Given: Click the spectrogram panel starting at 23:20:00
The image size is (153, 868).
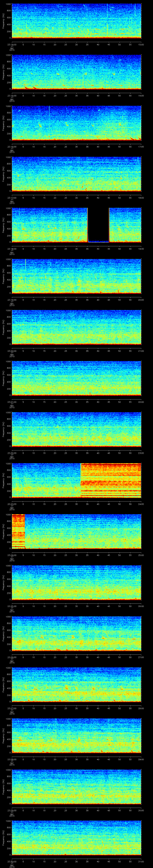Looking at the screenshot, I should (76, 327).
